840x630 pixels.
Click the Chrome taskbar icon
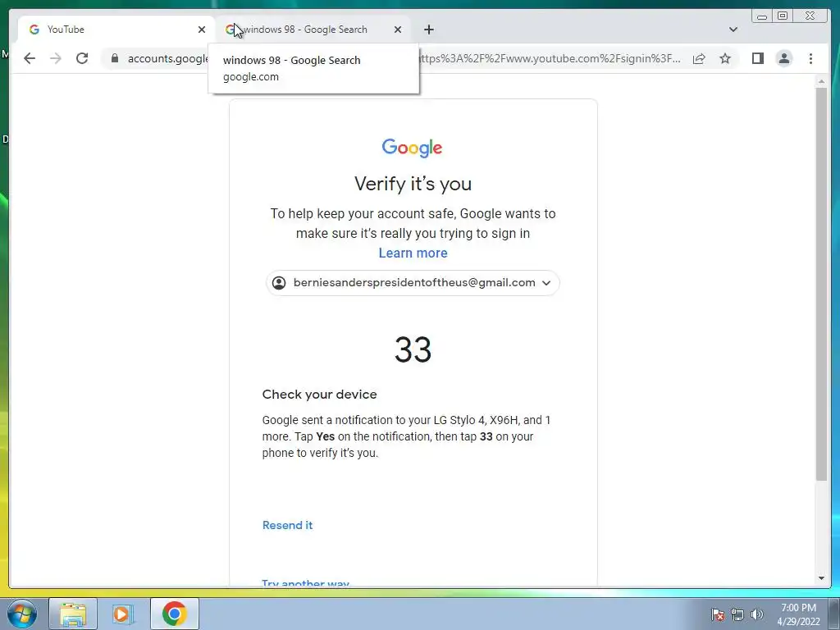(174, 614)
